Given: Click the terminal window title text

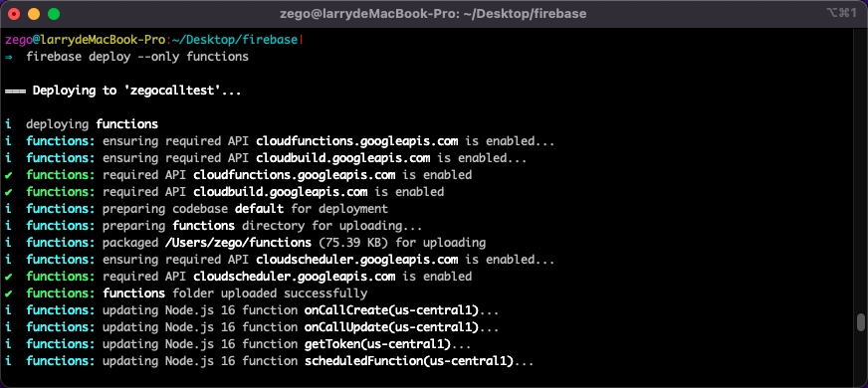Looking at the screenshot, I should tap(434, 14).
